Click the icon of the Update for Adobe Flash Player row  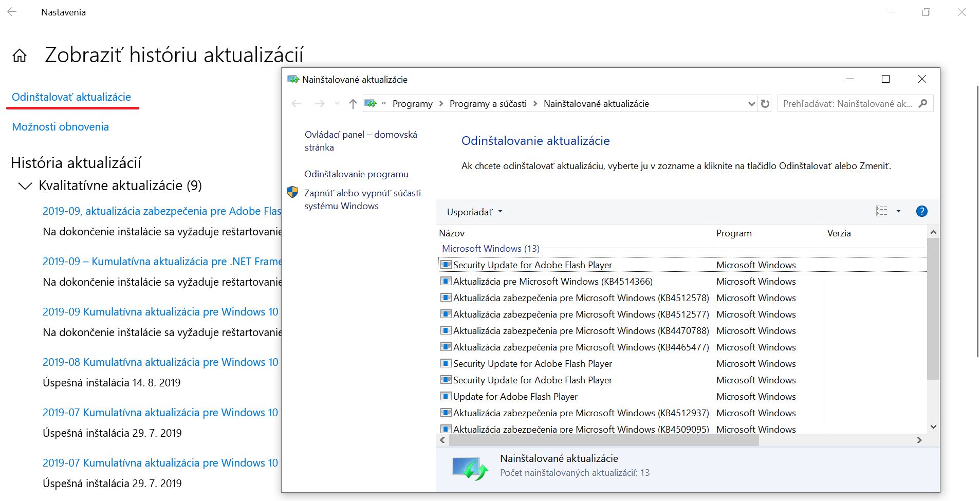[x=446, y=397]
